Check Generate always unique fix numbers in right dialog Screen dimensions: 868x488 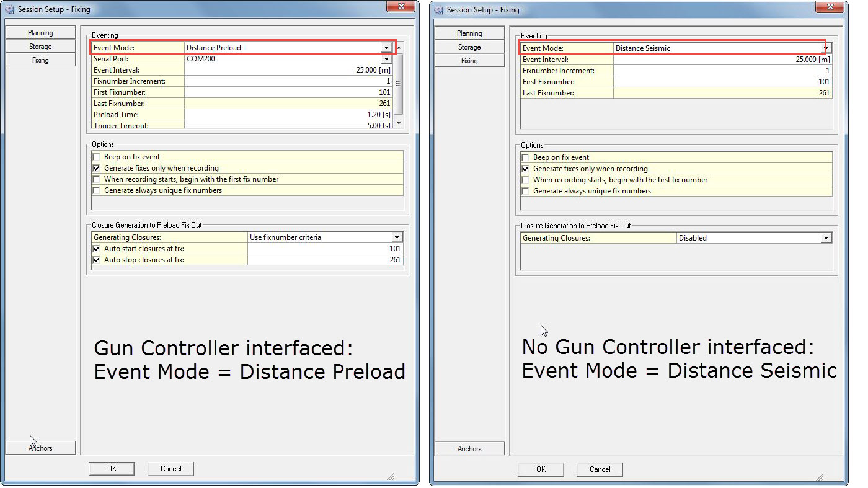[525, 191]
